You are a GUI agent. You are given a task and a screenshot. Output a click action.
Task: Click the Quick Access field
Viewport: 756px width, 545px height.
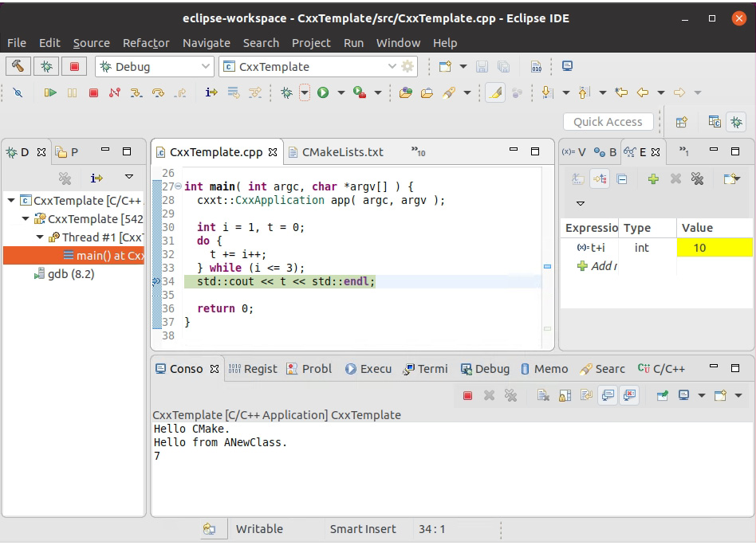click(x=608, y=121)
